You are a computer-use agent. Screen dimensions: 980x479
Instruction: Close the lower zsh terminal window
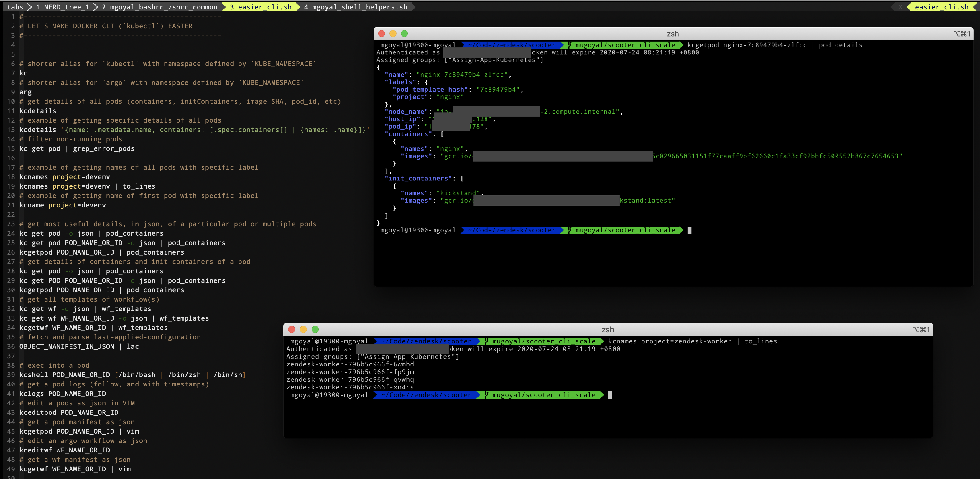(x=291, y=329)
